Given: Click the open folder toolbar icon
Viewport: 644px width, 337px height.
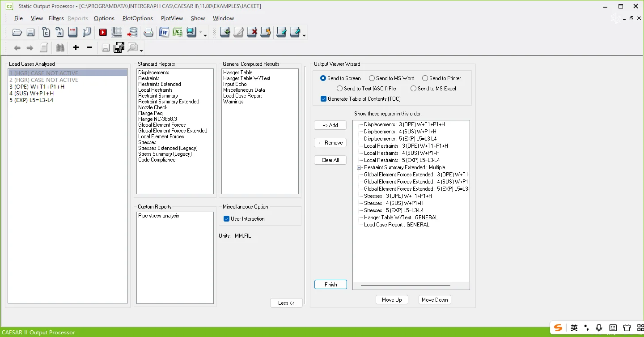Looking at the screenshot, I should point(17,32).
